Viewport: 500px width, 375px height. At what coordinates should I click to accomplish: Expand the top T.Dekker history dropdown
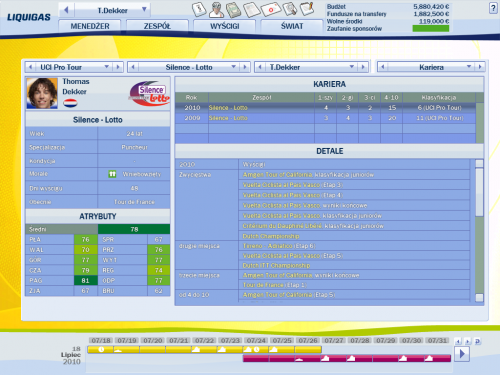[144, 9]
